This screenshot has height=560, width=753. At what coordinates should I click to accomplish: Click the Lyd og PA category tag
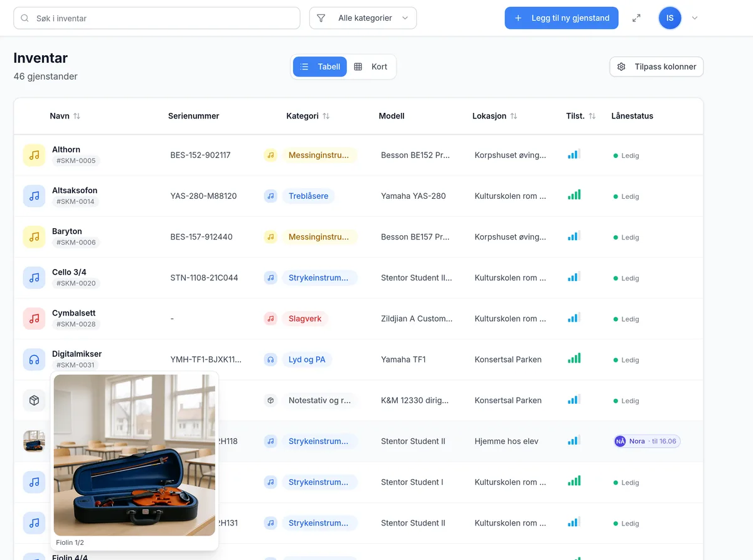[x=307, y=359]
